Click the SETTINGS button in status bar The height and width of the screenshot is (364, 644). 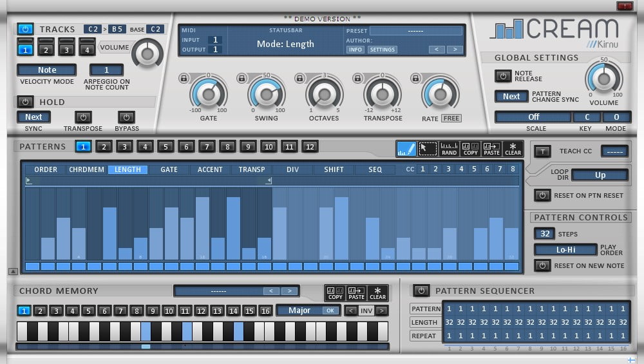(383, 50)
